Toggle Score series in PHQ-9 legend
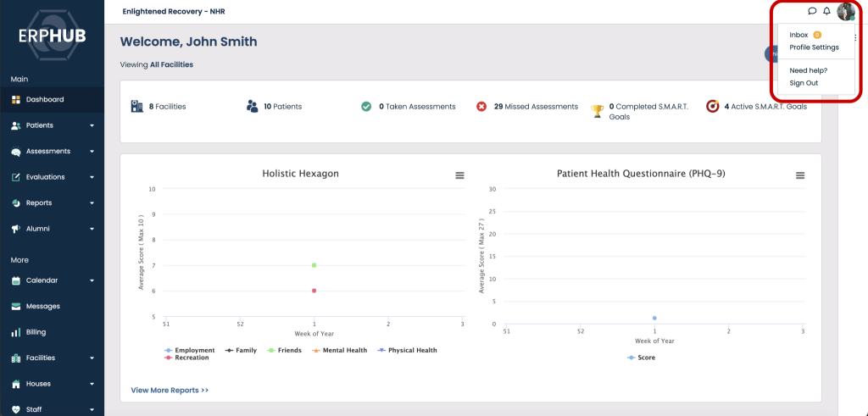The width and height of the screenshot is (868, 416). click(641, 358)
